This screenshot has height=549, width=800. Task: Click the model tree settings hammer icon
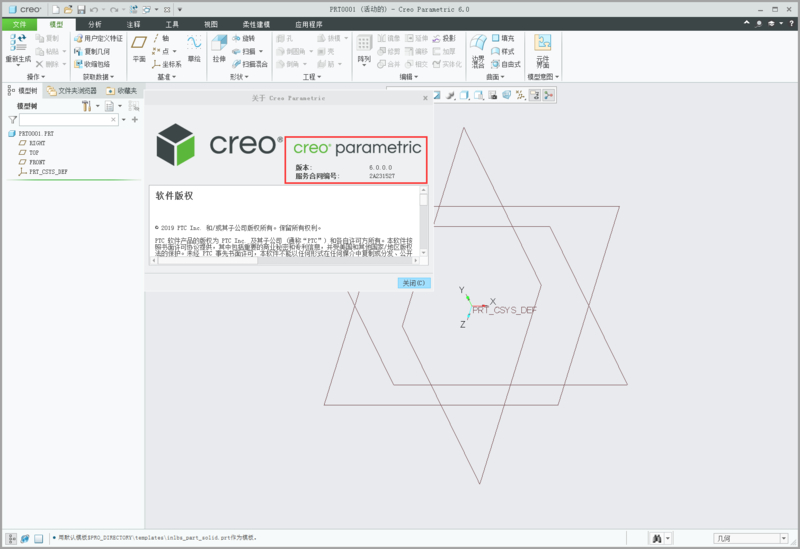[86, 106]
